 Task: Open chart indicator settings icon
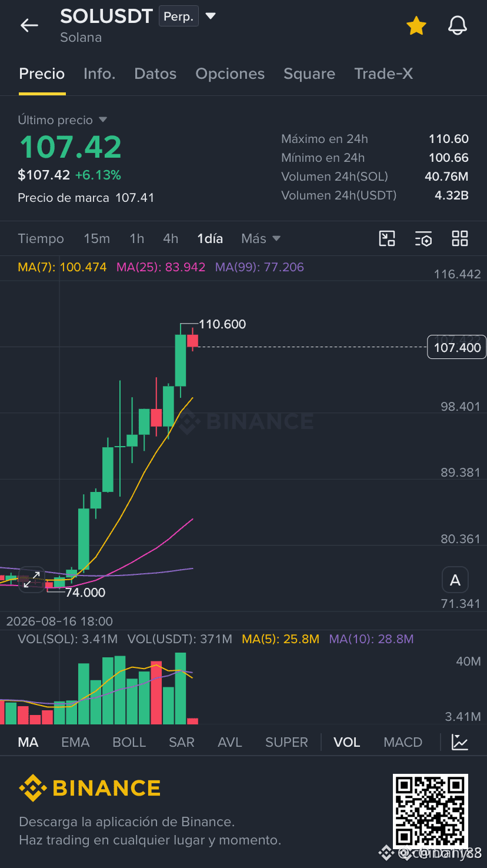[x=423, y=238]
